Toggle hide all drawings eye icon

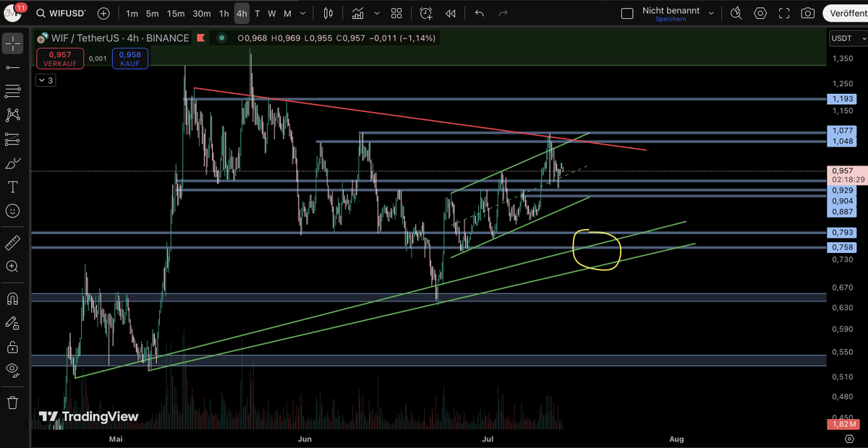coord(12,370)
